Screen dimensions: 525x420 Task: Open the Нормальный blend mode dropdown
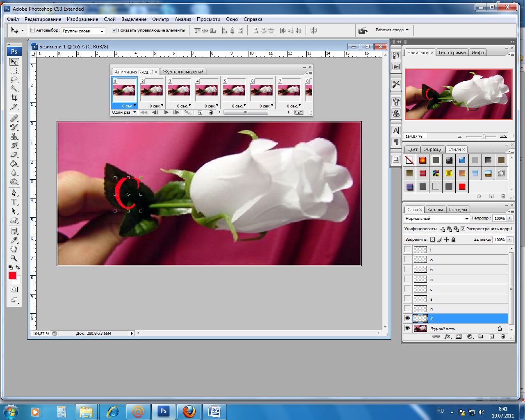tap(437, 219)
